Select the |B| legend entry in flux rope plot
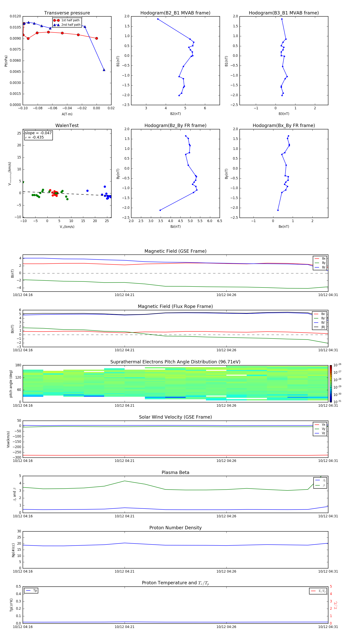The image size is (351, 644). pyautogui.click(x=320, y=327)
